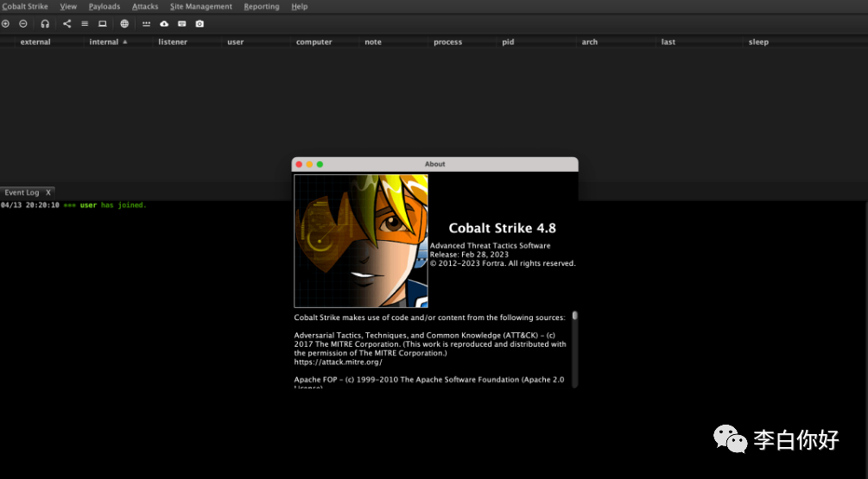Click the Fortra copyright line
Viewport: 868px width, 479px height.
503,263
